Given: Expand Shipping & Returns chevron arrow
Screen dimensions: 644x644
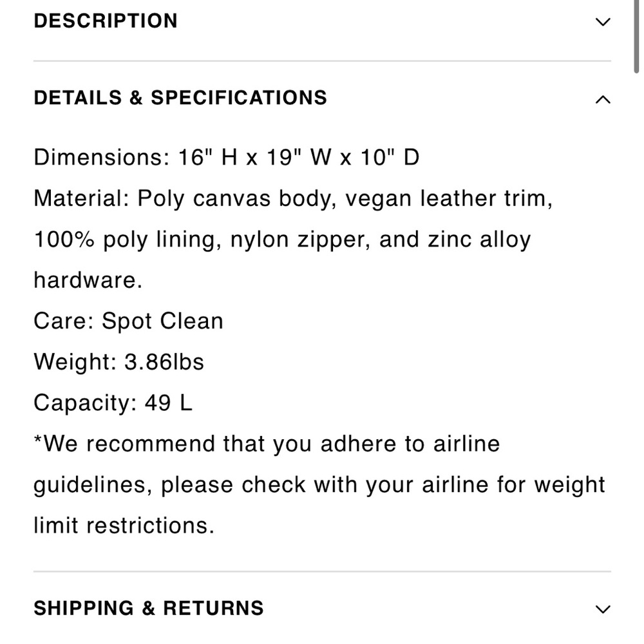Looking at the screenshot, I should tap(603, 609).
